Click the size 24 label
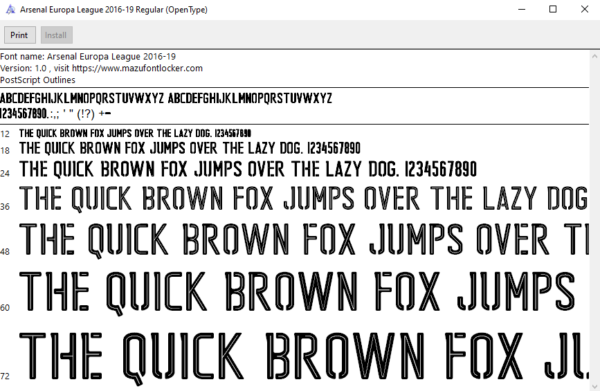This screenshot has width=600, height=391. coord(5,174)
